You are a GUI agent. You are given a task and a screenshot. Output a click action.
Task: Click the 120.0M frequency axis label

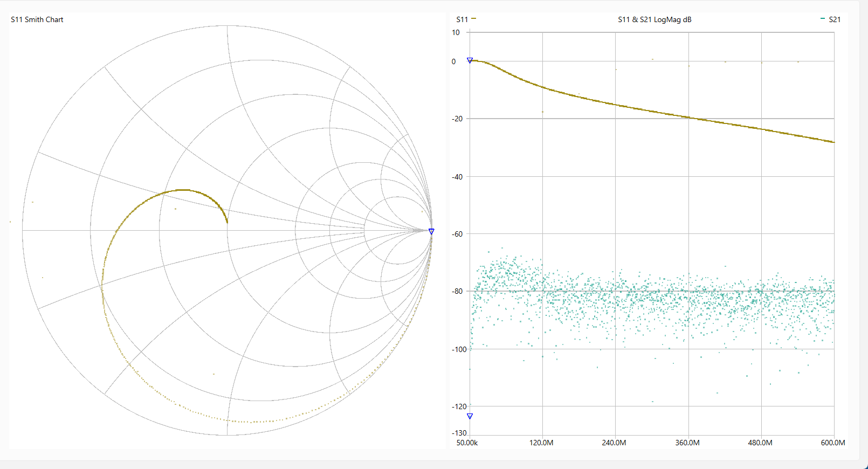[541, 443]
